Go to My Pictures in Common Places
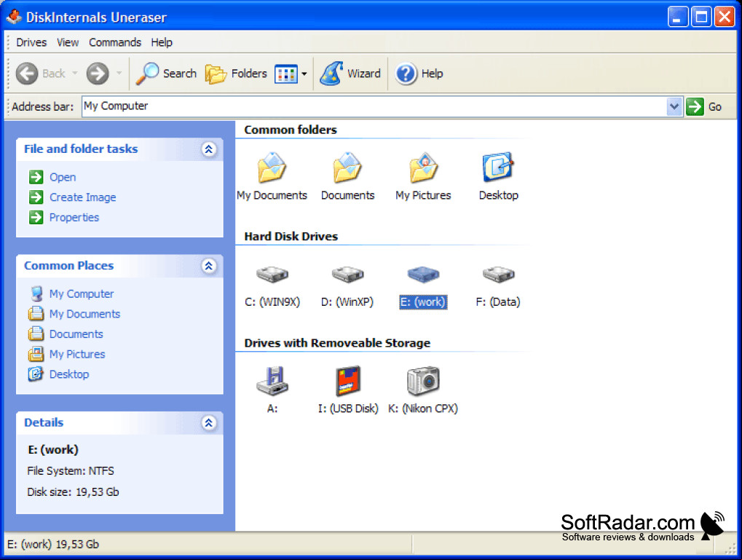The image size is (742, 560). pos(77,354)
